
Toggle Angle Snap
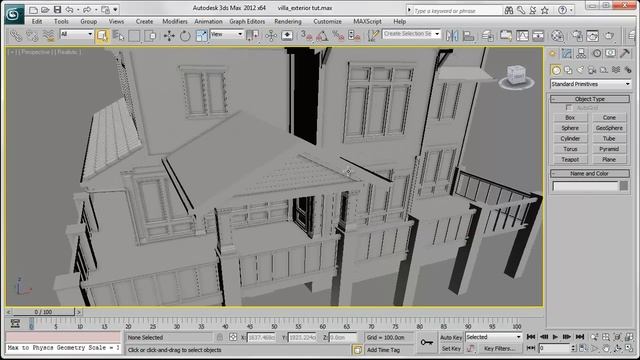(x=322, y=36)
